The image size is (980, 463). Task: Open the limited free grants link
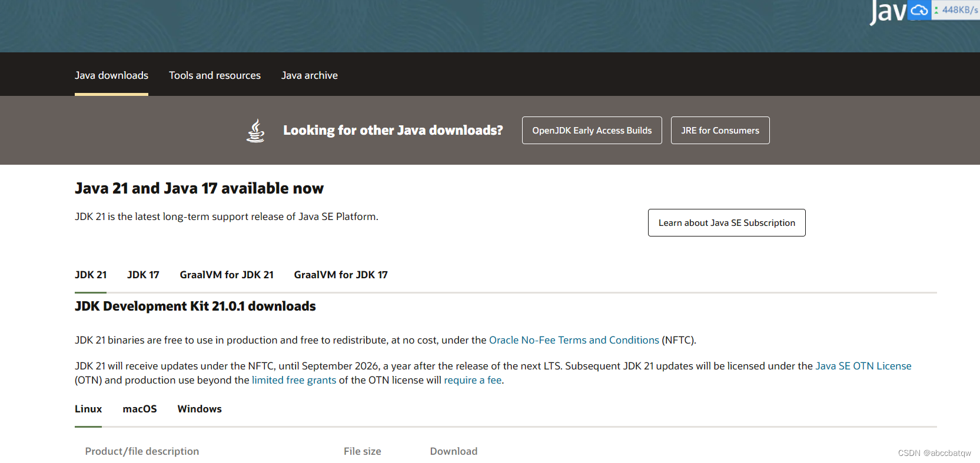click(294, 380)
